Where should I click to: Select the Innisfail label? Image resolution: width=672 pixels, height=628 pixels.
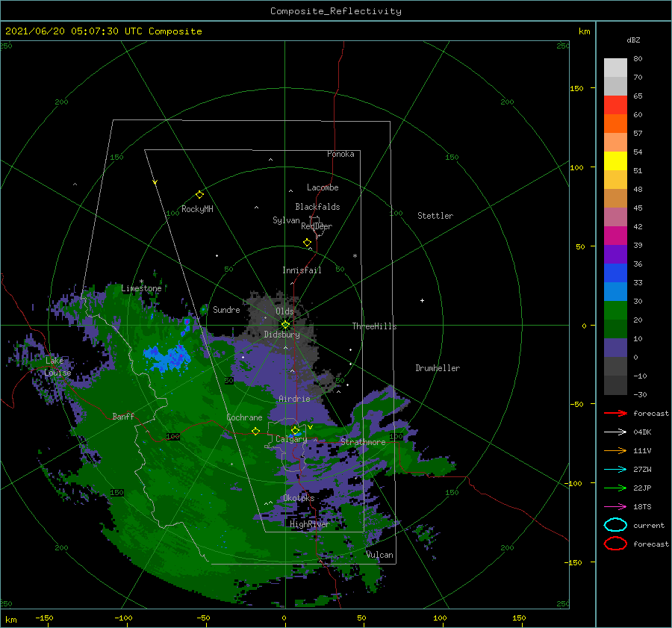point(302,270)
